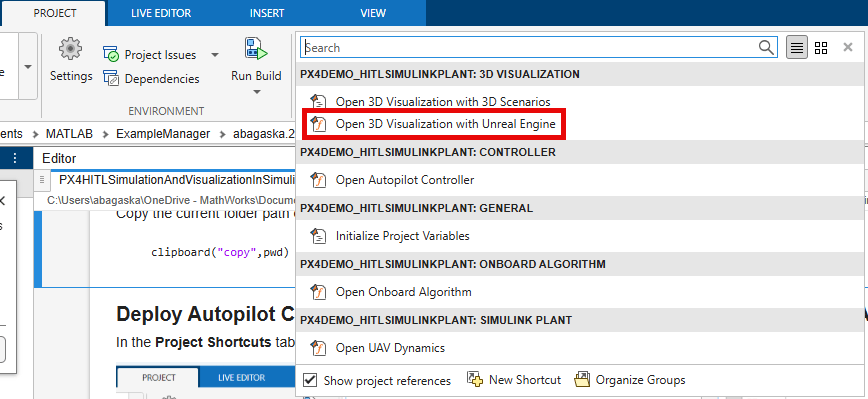Open 3D Visualization with Unreal Engine
The image size is (868, 399).
tap(446, 124)
